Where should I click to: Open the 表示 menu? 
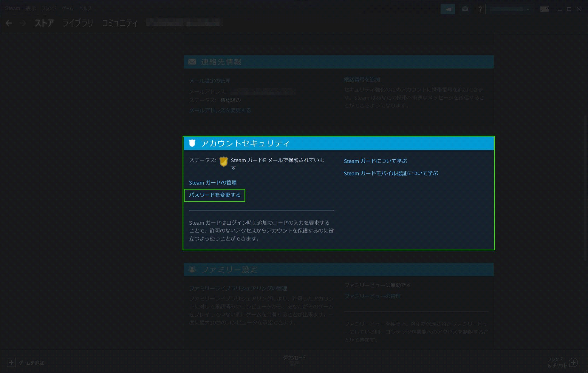click(x=31, y=8)
